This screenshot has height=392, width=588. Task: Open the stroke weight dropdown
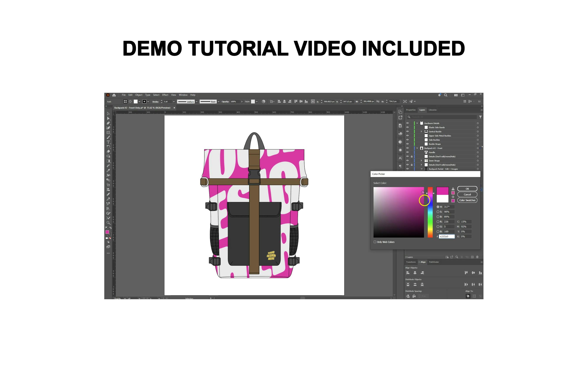point(174,101)
